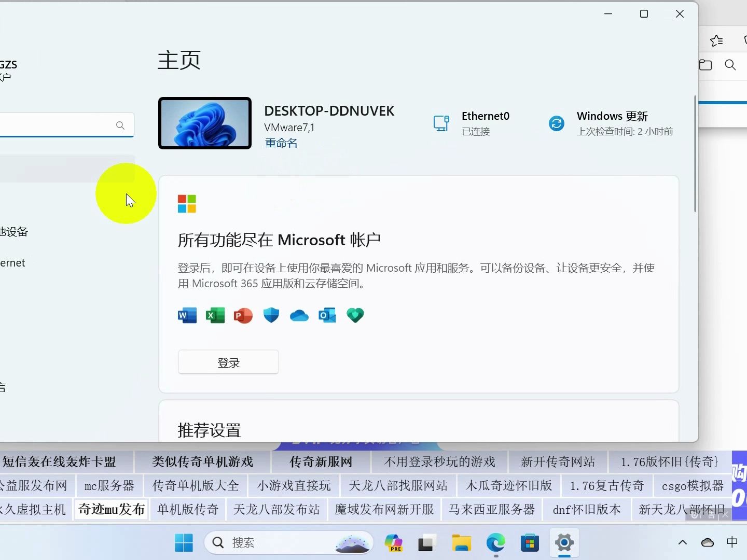
Task: Open File Explorer from the taskbar
Action: 461,543
